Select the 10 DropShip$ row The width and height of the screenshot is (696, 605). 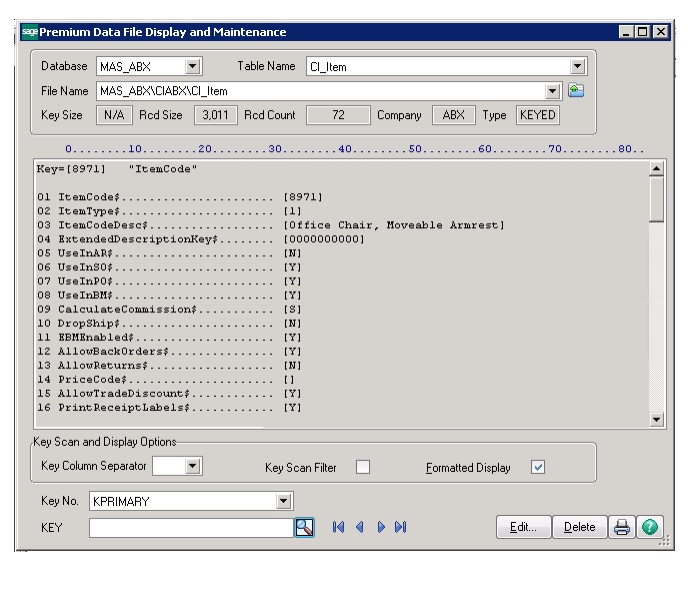point(169,323)
